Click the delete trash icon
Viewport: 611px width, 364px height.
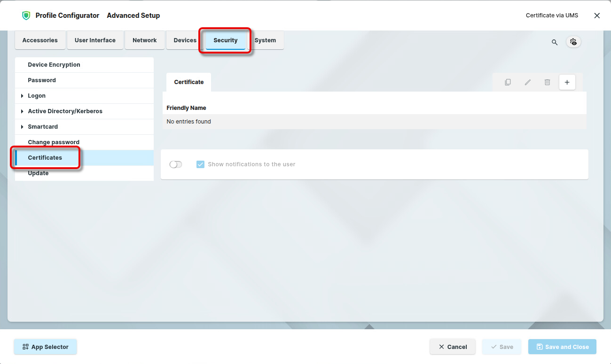547,82
